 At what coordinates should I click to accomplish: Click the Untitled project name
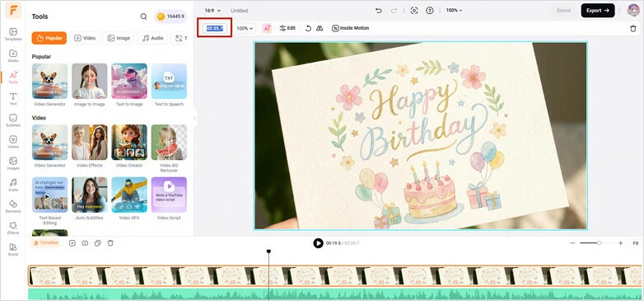pyautogui.click(x=239, y=11)
